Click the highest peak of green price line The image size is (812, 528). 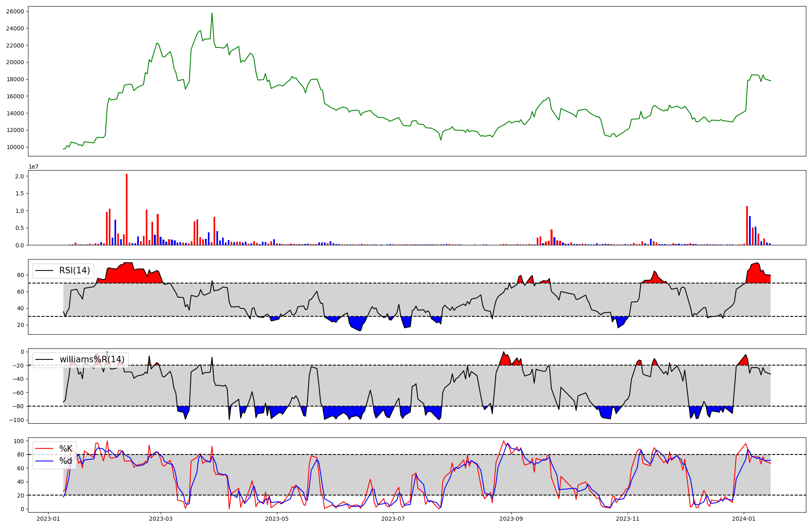pyautogui.click(x=212, y=14)
